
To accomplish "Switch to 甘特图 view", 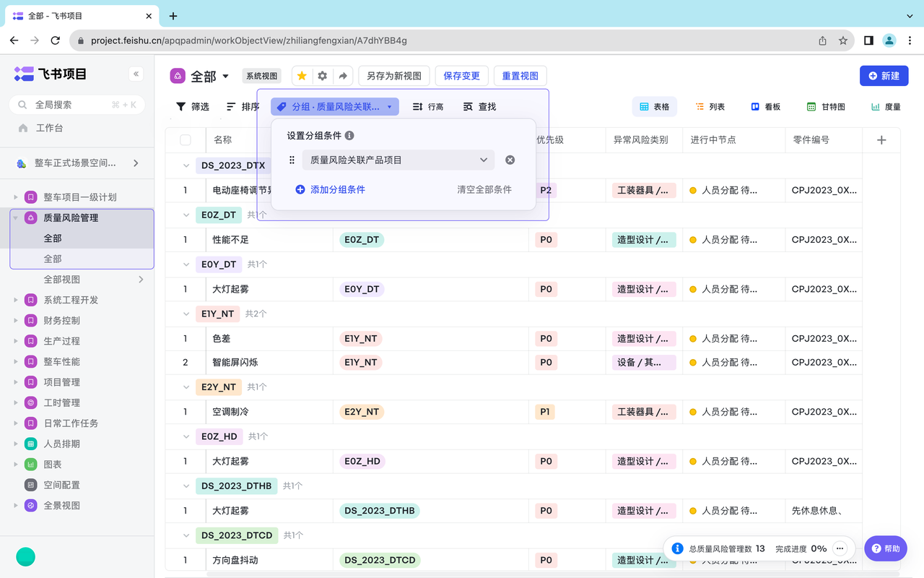I will pyautogui.click(x=826, y=107).
